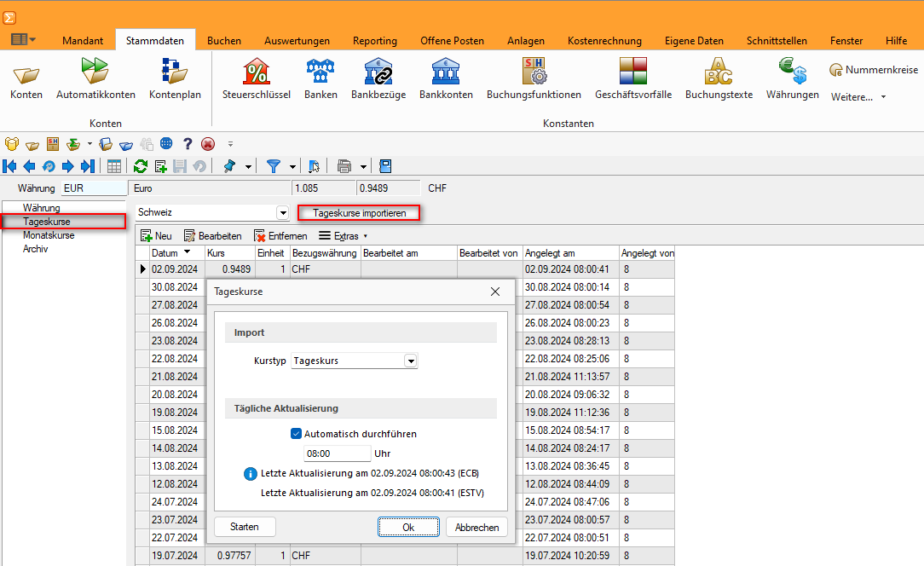Screen dimensions: 924x566
Task: Open Buchungsfunktionen in the ribbon
Action: pos(534,79)
